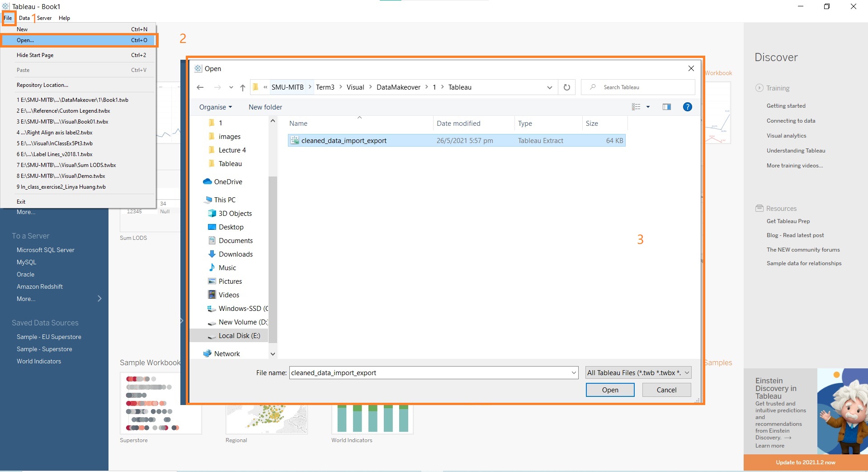Choose Repository Location... menu entry
Image resolution: width=868 pixels, height=472 pixels.
[79, 85]
